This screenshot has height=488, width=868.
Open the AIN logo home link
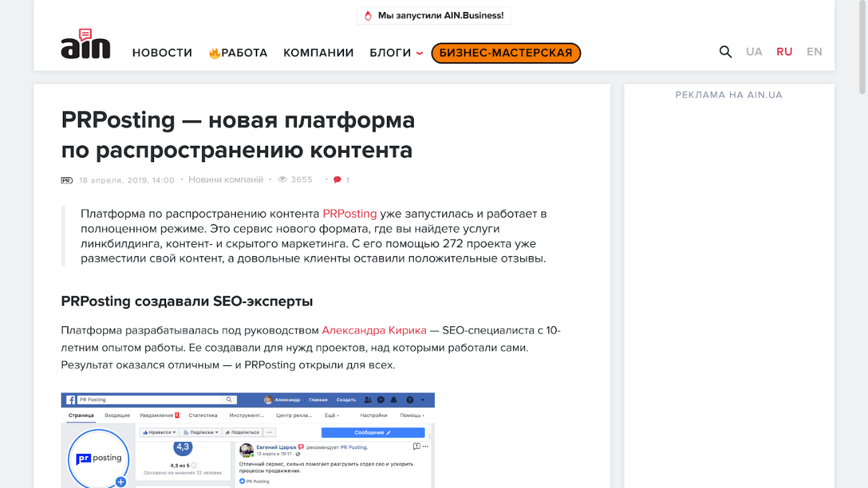[x=86, y=44]
